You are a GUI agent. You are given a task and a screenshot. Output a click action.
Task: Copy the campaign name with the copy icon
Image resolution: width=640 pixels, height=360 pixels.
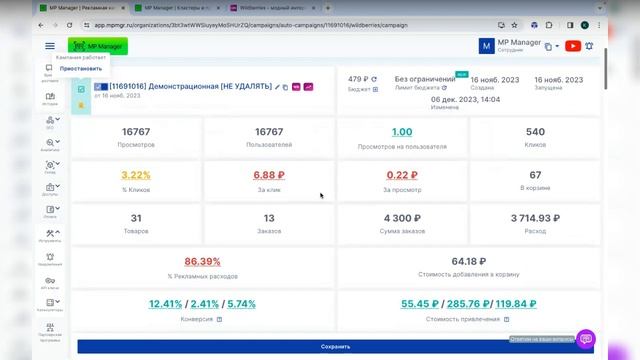click(285, 87)
